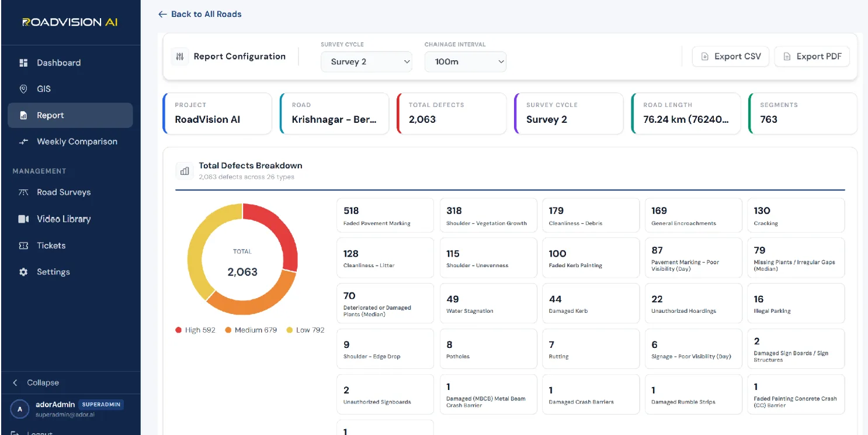Open the Weekly Comparison menu item
This screenshot has height=435, width=868.
tap(70, 141)
